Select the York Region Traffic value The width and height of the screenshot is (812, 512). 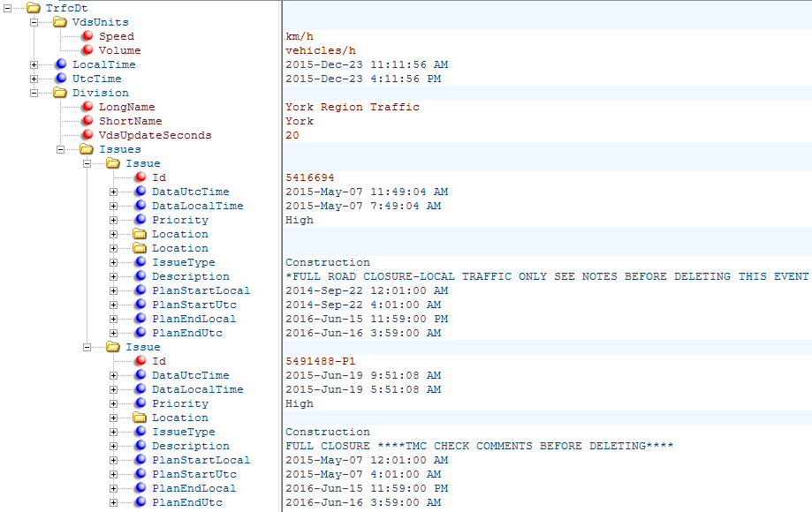[x=352, y=107]
